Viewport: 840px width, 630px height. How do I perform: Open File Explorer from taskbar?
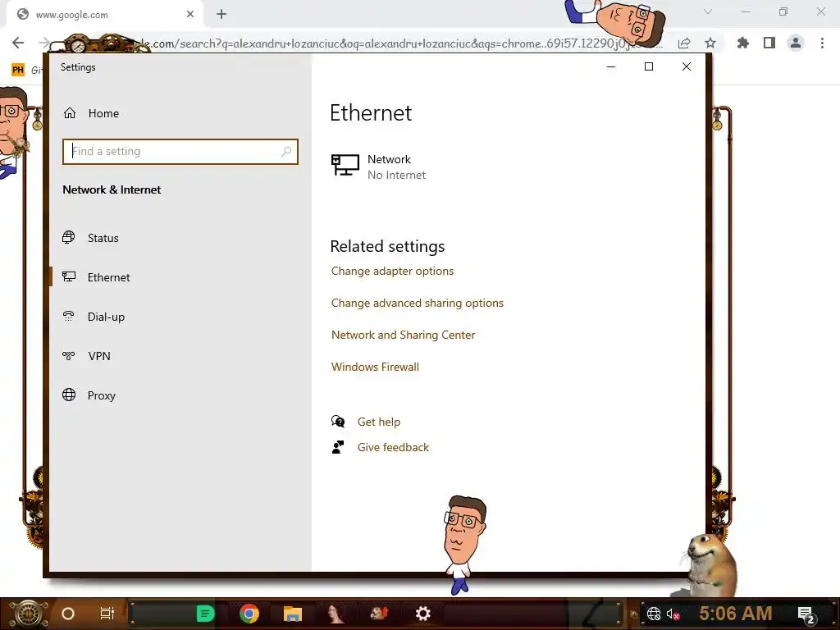[x=293, y=614]
